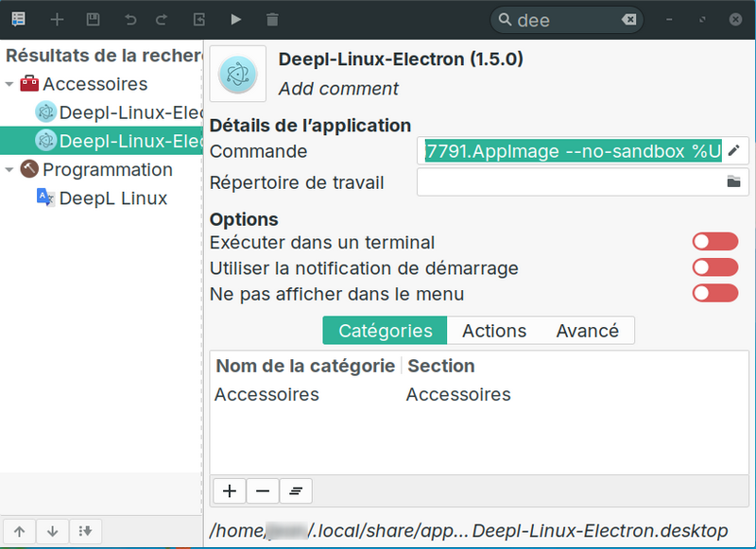Click the Répertoire de travail input field
The height and width of the screenshot is (549, 756).
coord(567,182)
